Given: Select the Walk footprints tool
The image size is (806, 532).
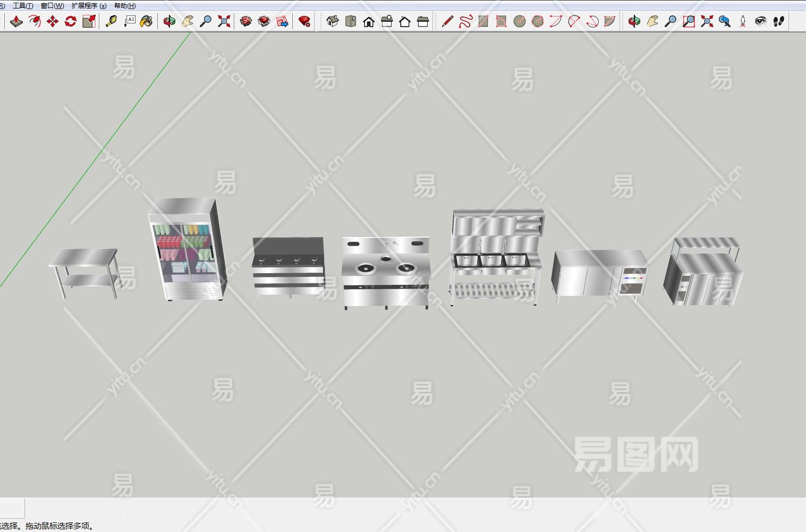Looking at the screenshot, I should [779, 21].
